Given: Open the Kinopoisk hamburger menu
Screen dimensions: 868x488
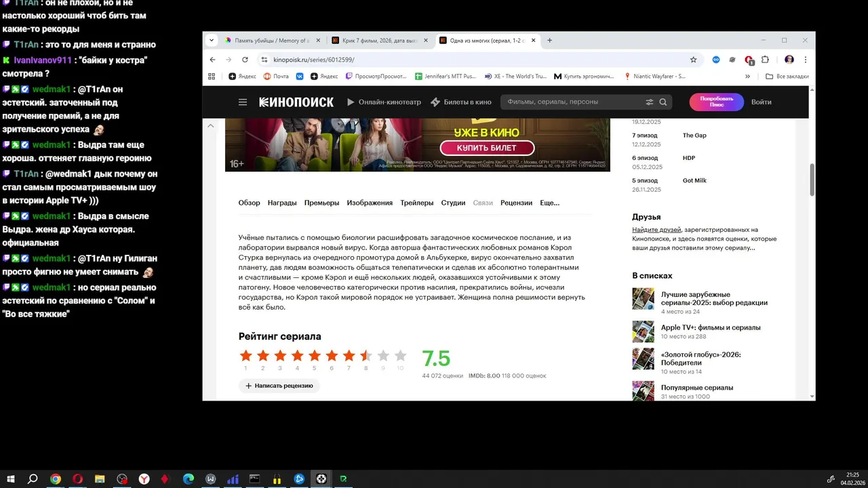Looking at the screenshot, I should [x=243, y=102].
